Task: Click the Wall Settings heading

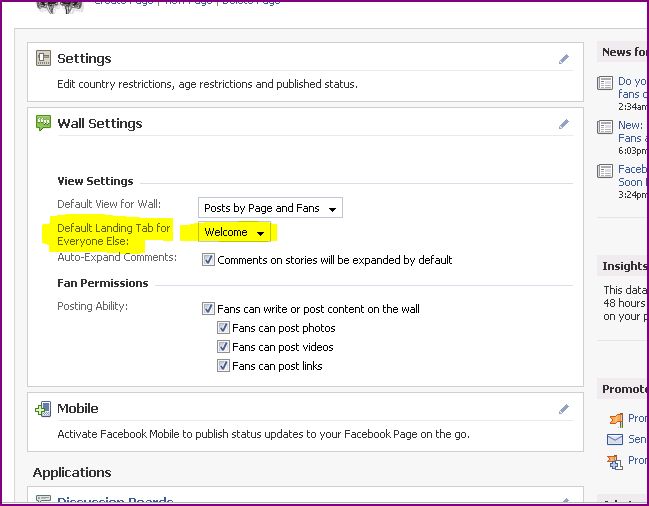Action: pos(99,124)
